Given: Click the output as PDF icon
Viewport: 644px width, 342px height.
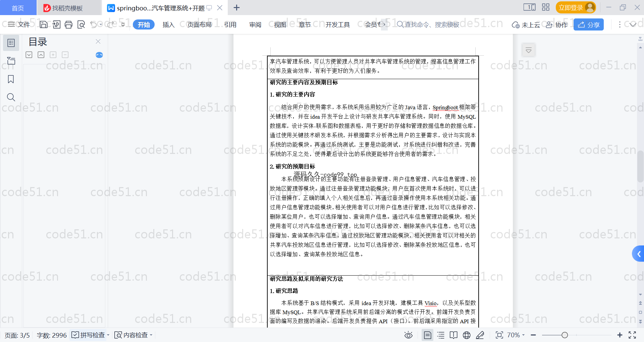Looking at the screenshot, I should tap(56, 24).
